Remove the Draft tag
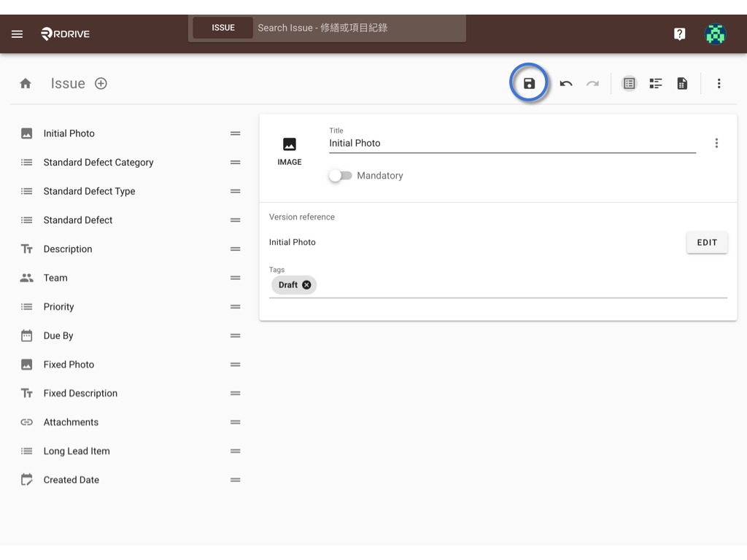 click(x=307, y=285)
